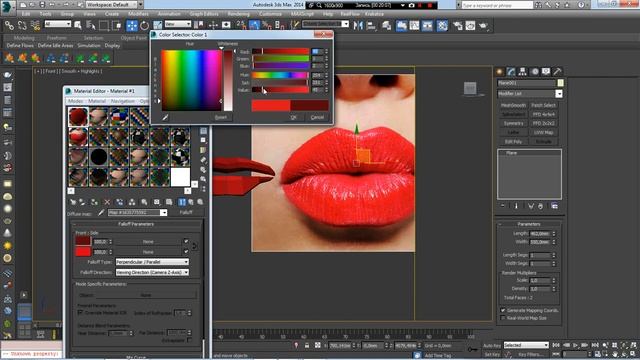Click the search keyword or phrase field
The width and height of the screenshot is (640, 360).
coord(497,5)
